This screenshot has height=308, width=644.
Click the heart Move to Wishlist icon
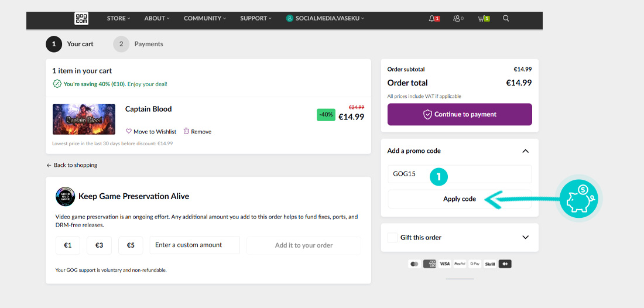(129, 132)
